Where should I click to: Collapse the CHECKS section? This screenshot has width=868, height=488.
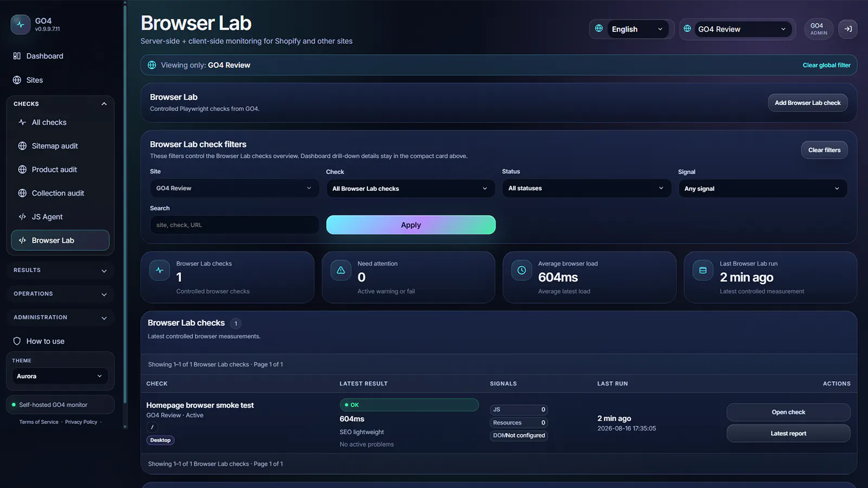coord(60,104)
